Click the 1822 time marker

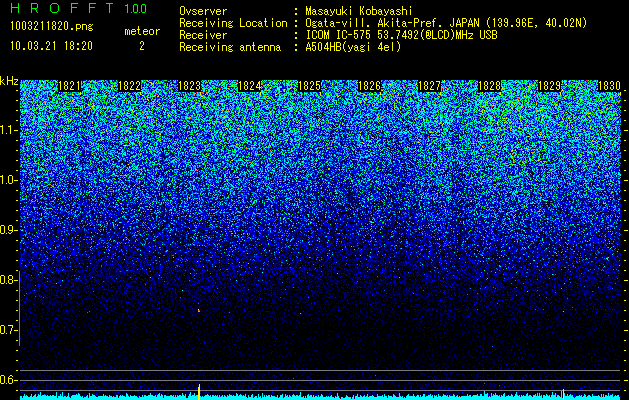[x=130, y=86]
